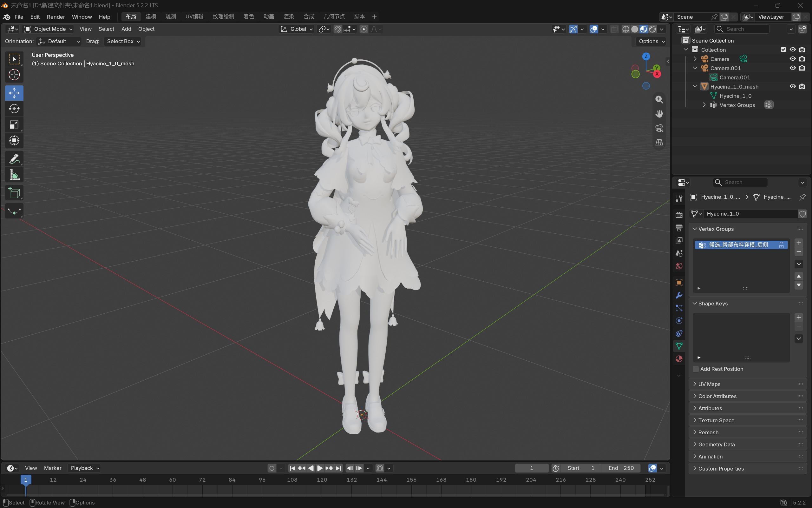Pick the Add Cube tool
This screenshot has width=812, height=508.
coord(14,193)
